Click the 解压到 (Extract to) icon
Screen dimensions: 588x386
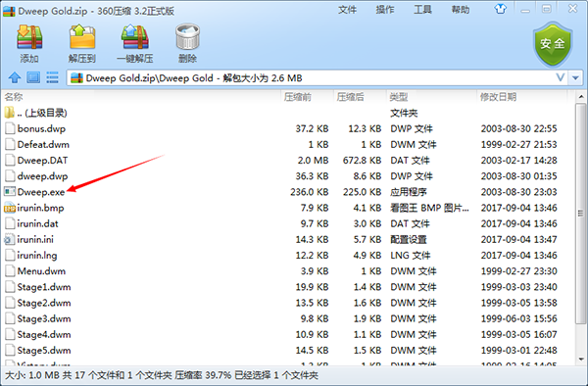tap(82, 37)
